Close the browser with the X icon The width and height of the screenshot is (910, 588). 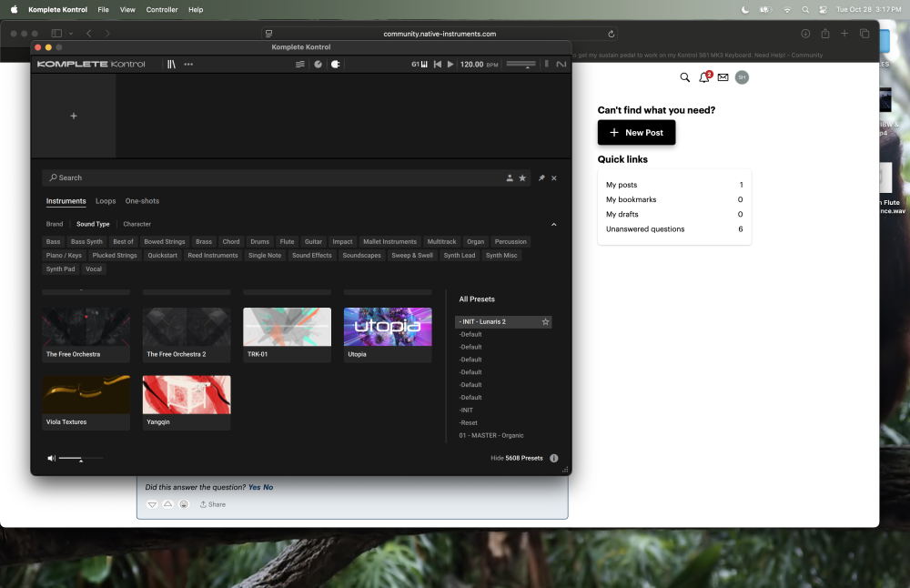[554, 178]
